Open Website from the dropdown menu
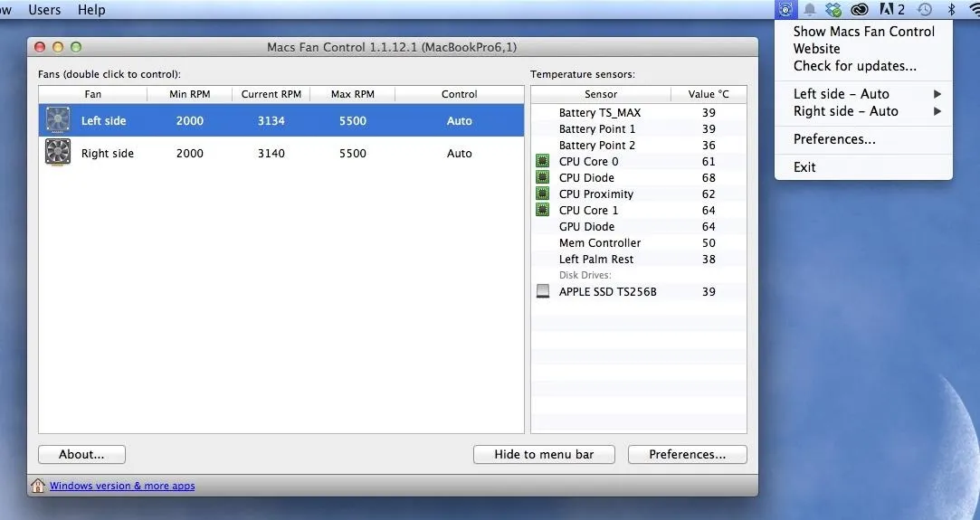This screenshot has height=520, width=980. 816,49
